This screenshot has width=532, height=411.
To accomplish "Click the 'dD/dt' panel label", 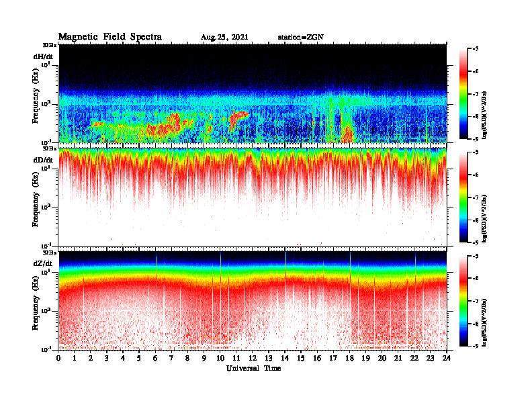I will [x=43, y=160].
